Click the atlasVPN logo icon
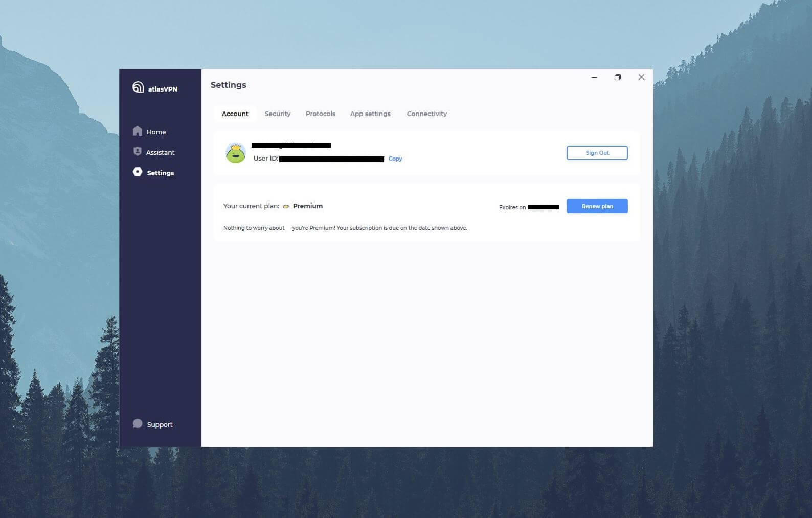The height and width of the screenshot is (518, 812). 138,87
